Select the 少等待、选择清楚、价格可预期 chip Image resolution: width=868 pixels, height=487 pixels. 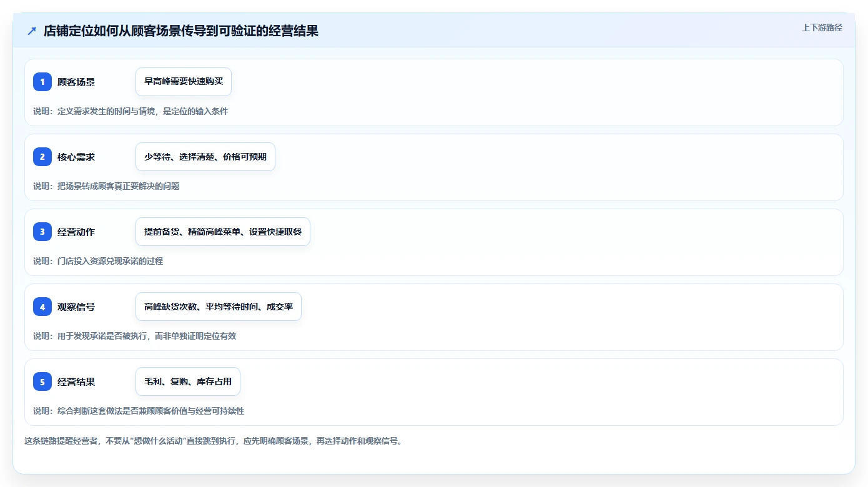point(205,157)
